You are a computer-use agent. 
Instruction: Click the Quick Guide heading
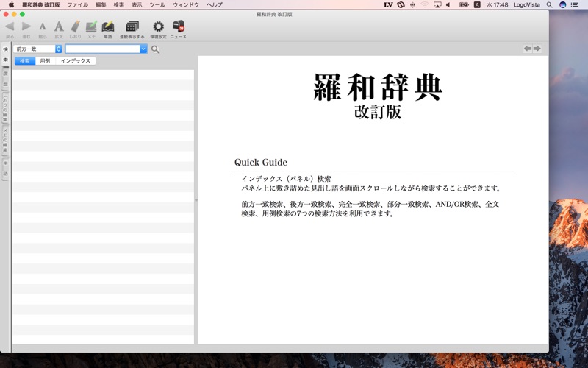click(x=261, y=162)
